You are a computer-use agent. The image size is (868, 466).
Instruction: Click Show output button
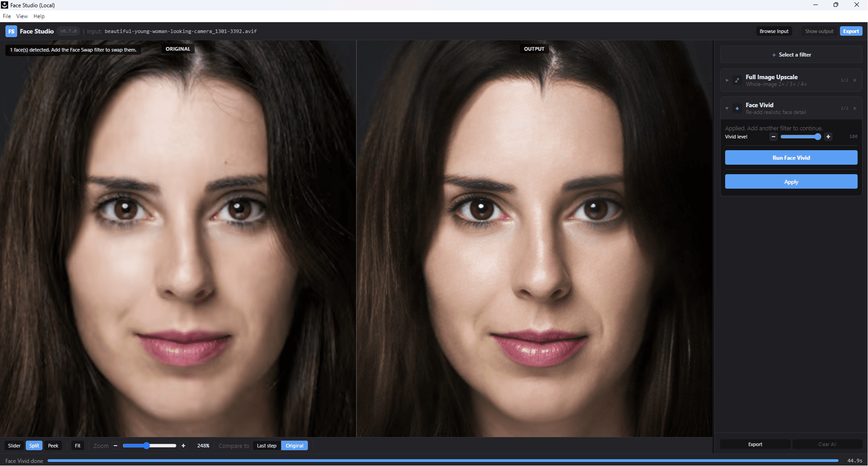tap(819, 31)
